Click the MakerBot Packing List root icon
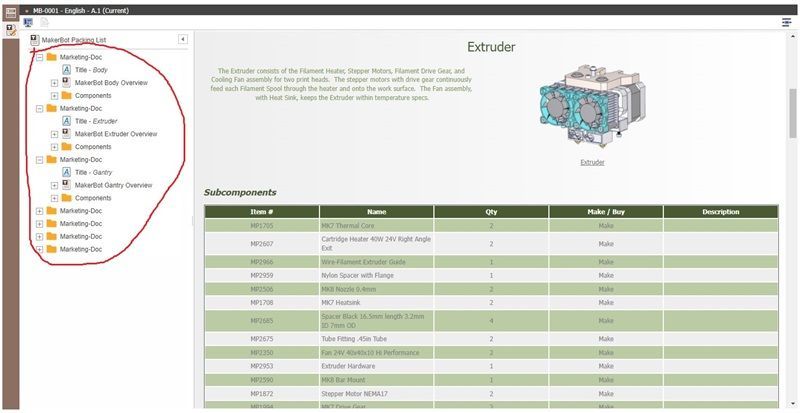The width and height of the screenshot is (800, 413). pyautogui.click(x=35, y=40)
